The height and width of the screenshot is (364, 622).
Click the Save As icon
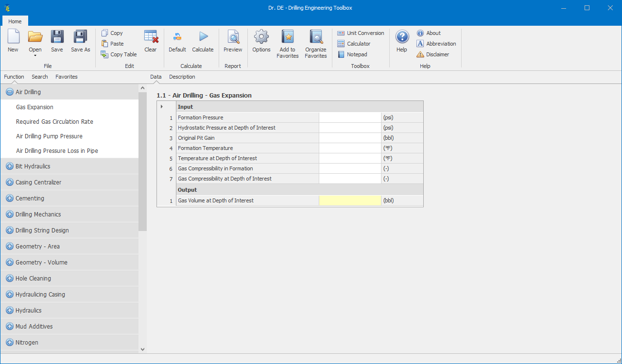[x=80, y=37]
